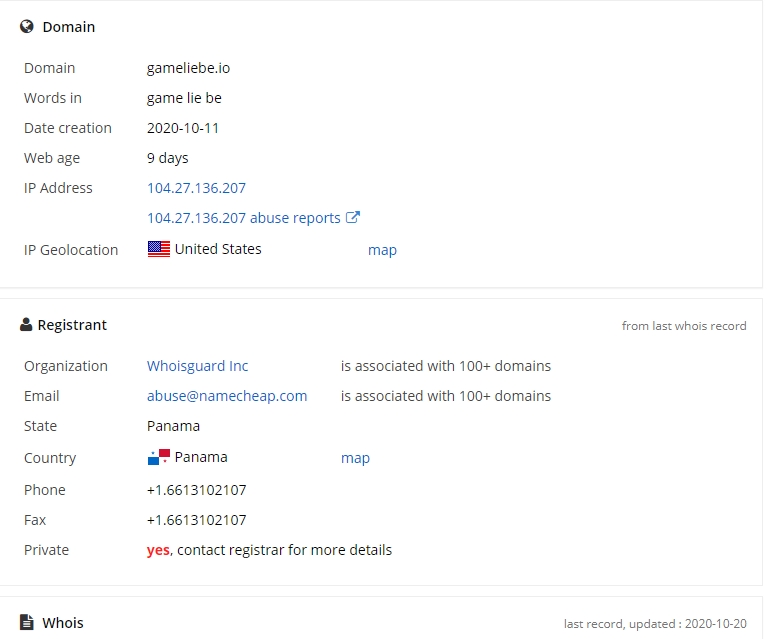Open IP address 104.27.136.207 link

pyautogui.click(x=197, y=188)
